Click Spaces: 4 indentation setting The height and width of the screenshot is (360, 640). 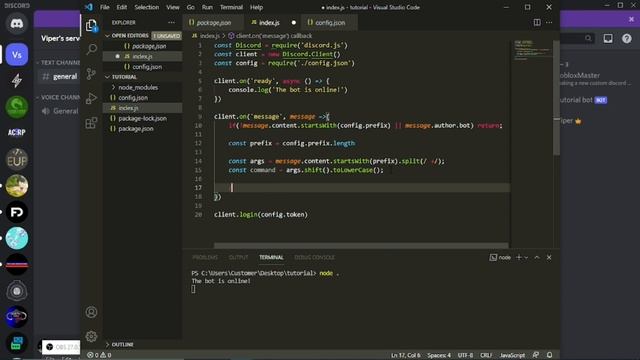(439, 355)
